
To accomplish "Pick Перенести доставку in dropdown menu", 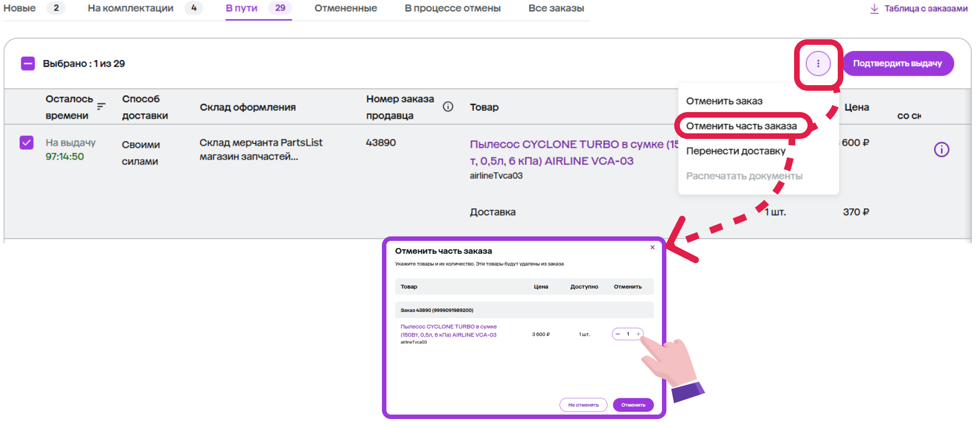I will click(735, 151).
